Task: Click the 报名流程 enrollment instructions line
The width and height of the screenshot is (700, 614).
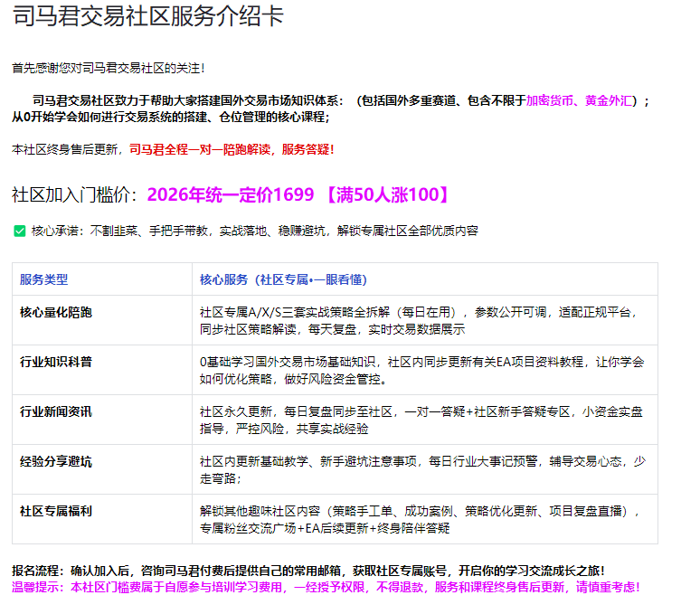Action: coord(308,571)
